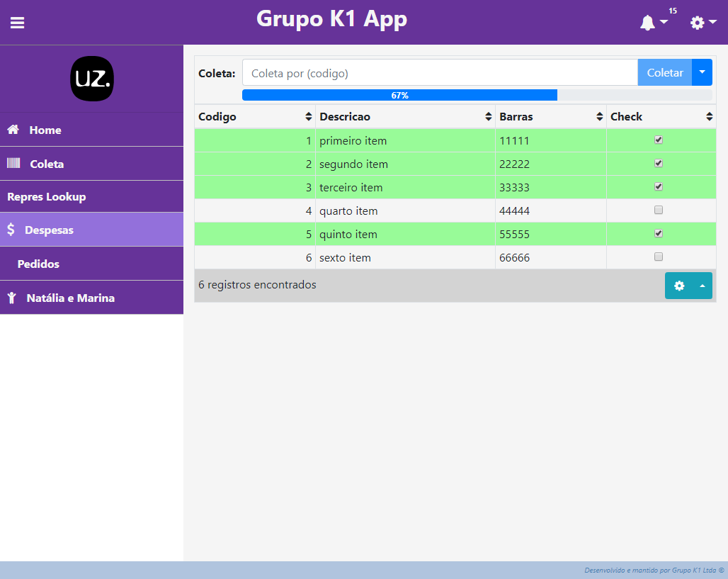Viewport: 728px width, 579px height.
Task: Uncheck the checkbox for quinto item
Action: pyautogui.click(x=659, y=233)
